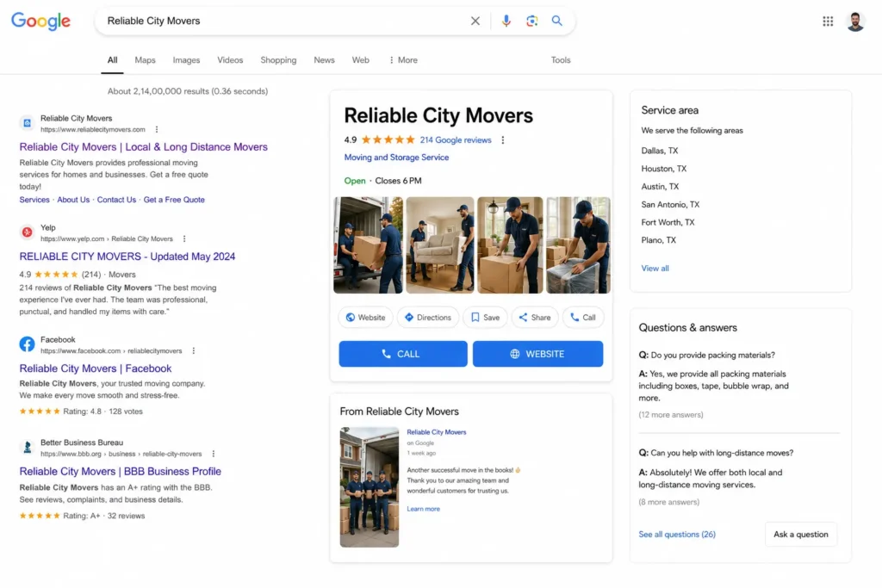
Task: Open the Tools search options
Action: point(560,60)
